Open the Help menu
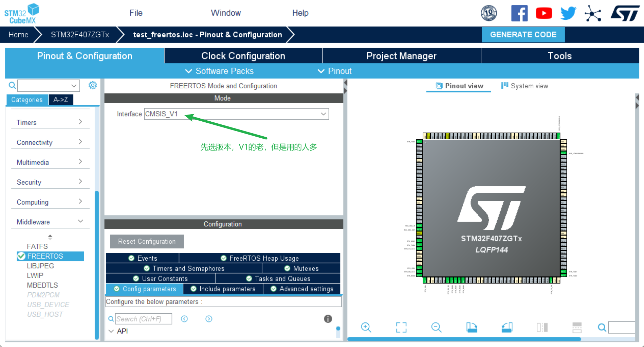Image resolution: width=644 pixels, height=347 pixels. (300, 13)
